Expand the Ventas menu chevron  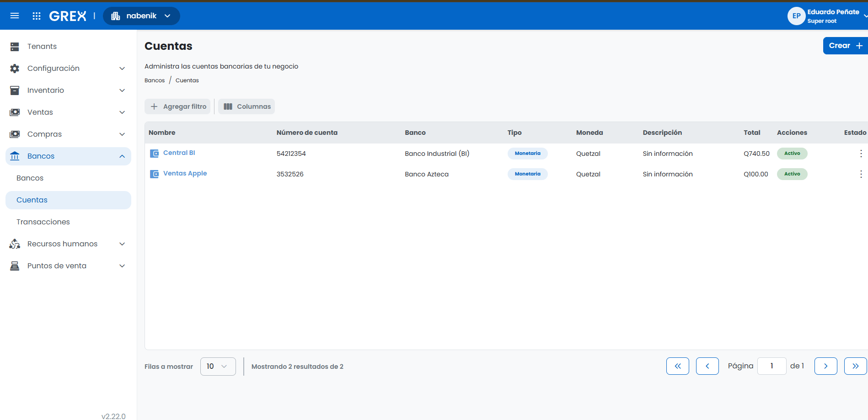click(x=122, y=112)
